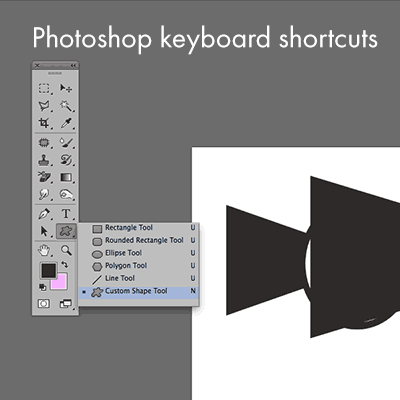
Task: Select the Brush tool
Action: click(x=66, y=143)
